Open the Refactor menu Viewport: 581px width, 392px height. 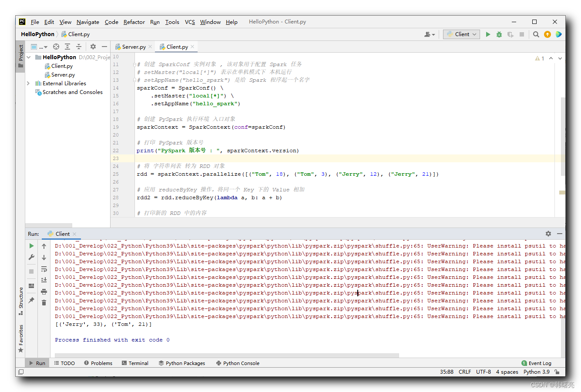click(134, 22)
